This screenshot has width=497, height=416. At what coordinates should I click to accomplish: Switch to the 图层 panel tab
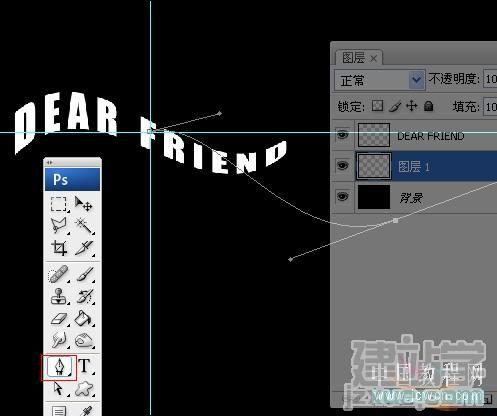[359, 58]
